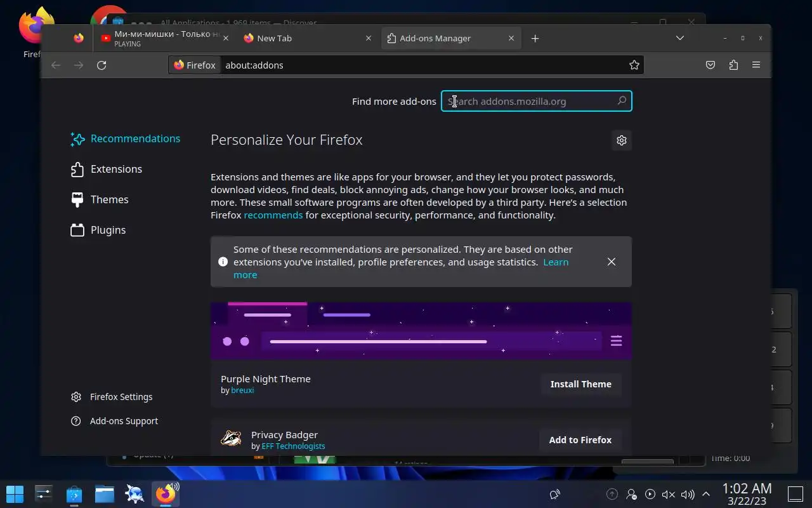Click the show desktop button on the taskbar
Screen dimensions: 812x508
coord(796,494)
